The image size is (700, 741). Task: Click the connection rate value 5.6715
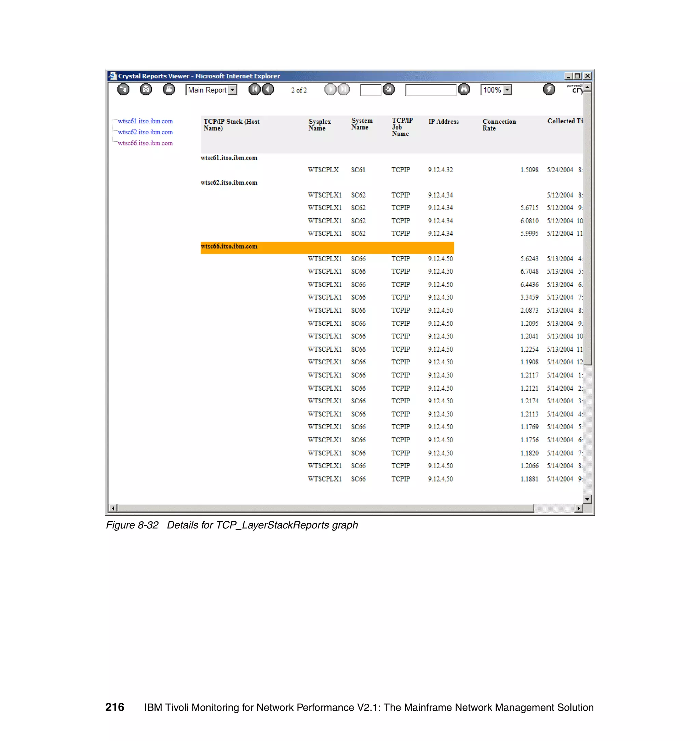[x=529, y=208]
